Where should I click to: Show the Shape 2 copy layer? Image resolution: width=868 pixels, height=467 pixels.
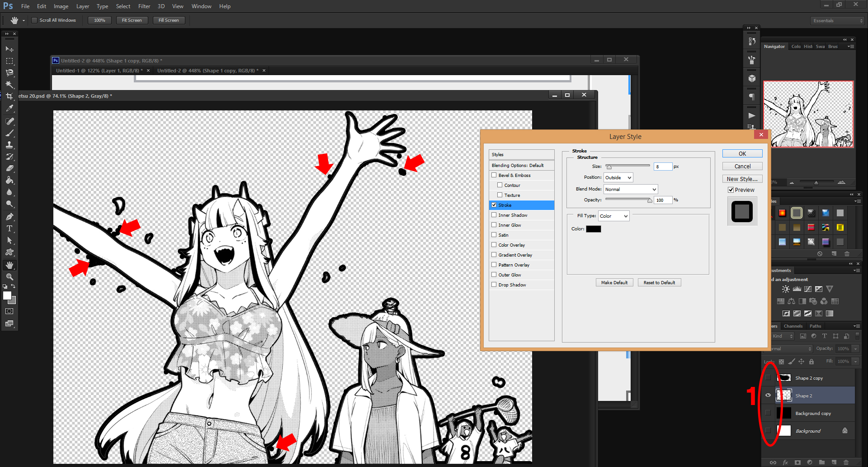[x=768, y=378]
